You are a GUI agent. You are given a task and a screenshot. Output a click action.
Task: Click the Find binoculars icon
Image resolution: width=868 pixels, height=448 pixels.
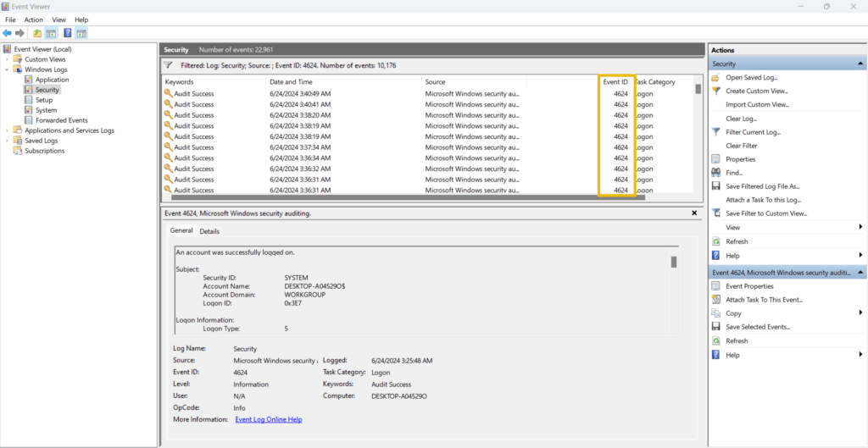tap(715, 173)
